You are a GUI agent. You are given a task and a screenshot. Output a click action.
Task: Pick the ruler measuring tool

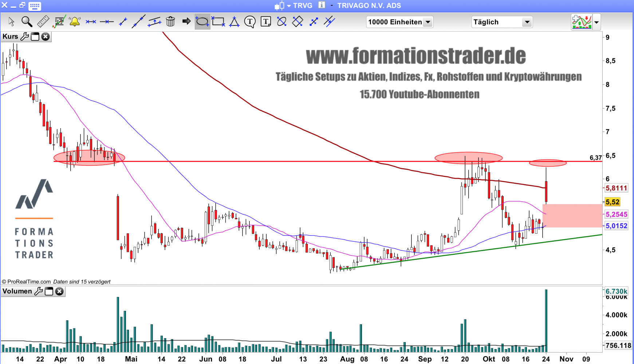(43, 22)
